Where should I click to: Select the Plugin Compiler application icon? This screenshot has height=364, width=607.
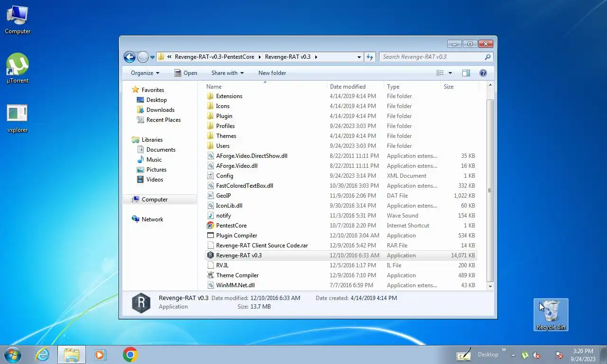(211, 236)
